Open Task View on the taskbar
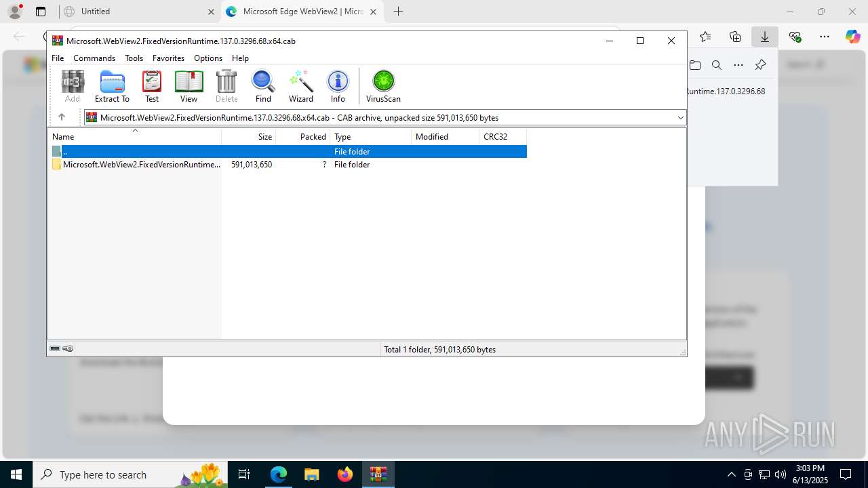The height and width of the screenshot is (488, 868). (244, 474)
